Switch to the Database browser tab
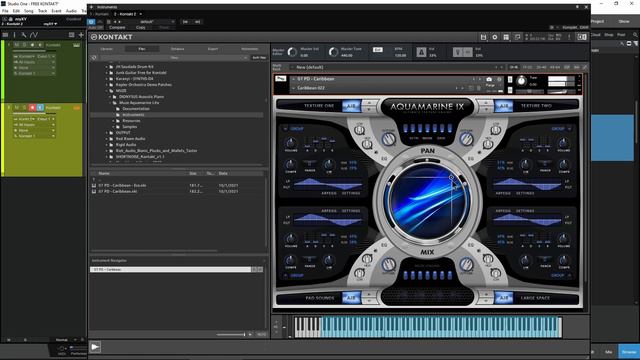The image size is (640, 360). (x=177, y=49)
